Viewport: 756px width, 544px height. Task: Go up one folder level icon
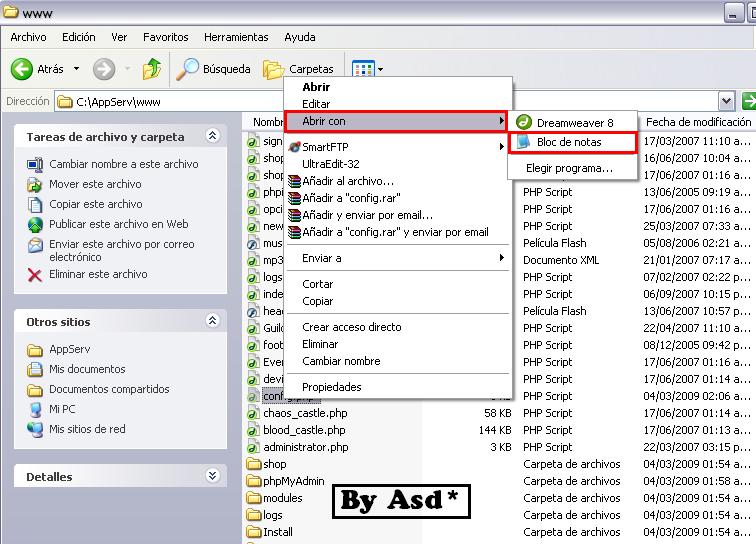[x=152, y=69]
